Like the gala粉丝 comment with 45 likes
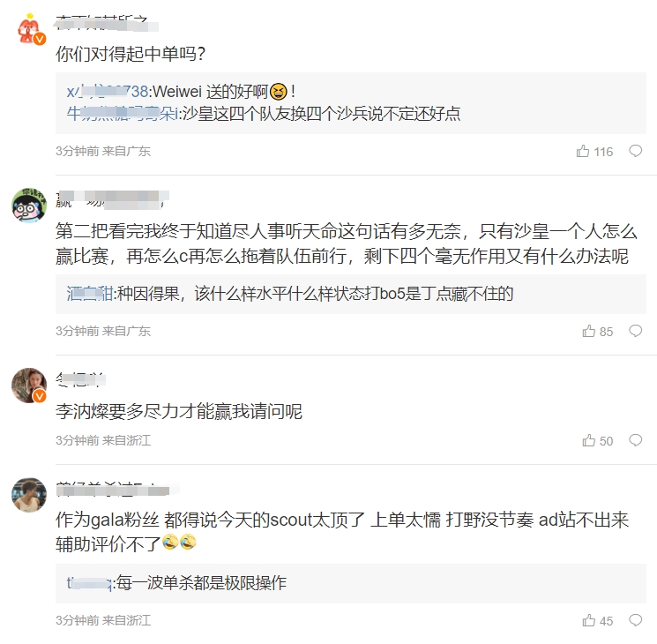This screenshot has width=657, height=644. point(589,621)
